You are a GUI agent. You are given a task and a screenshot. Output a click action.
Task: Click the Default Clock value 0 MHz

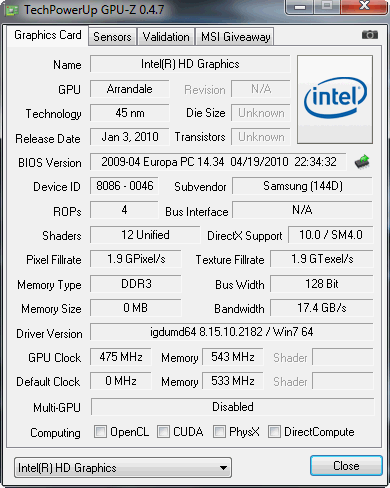coord(121,381)
